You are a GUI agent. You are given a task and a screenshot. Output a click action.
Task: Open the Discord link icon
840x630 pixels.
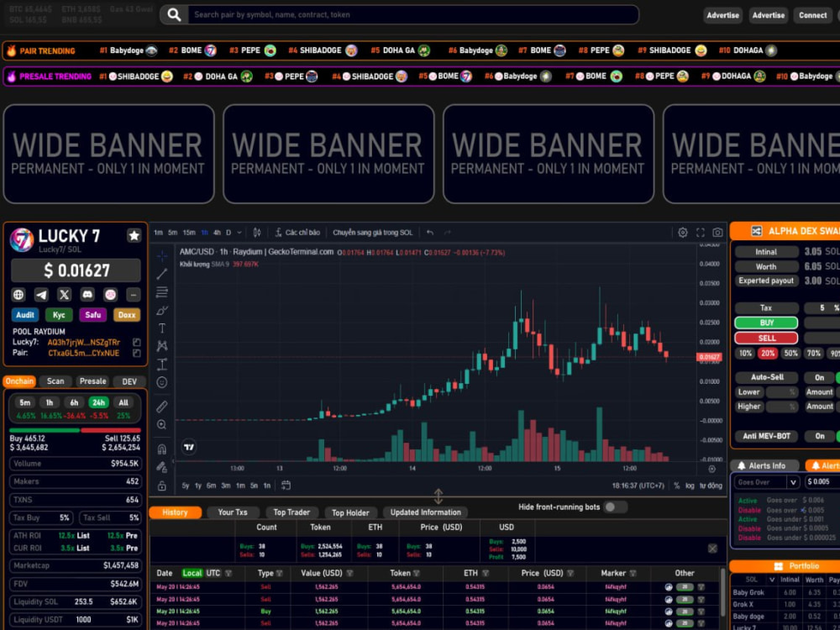87,294
